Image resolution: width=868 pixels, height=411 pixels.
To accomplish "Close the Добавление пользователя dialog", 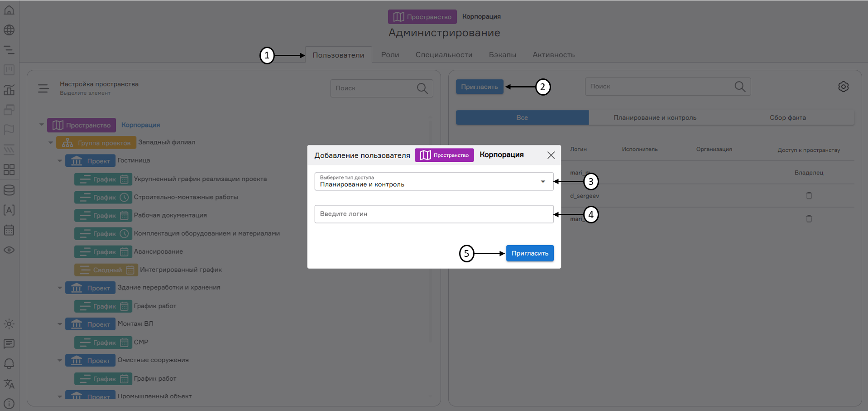I will 551,155.
